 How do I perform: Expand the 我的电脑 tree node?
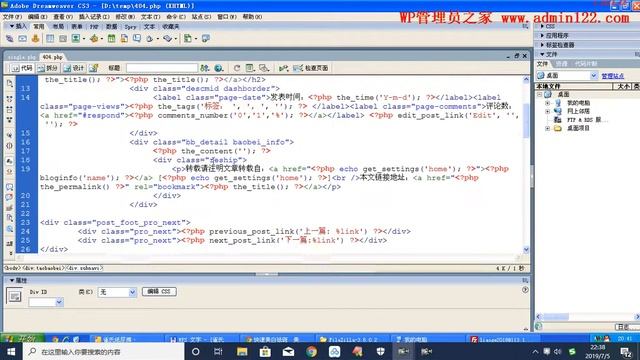click(x=547, y=103)
